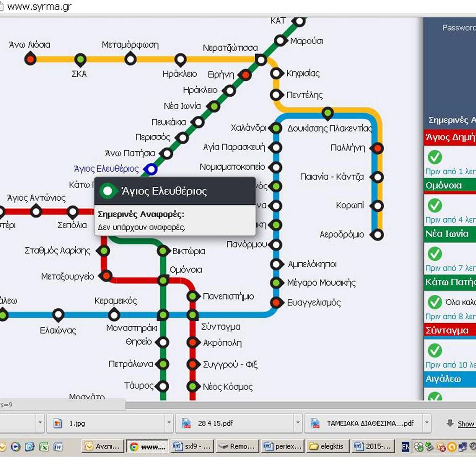Click the Ευαγγελισμός station pin
Viewport: 476px width, 476px height.
click(x=277, y=302)
